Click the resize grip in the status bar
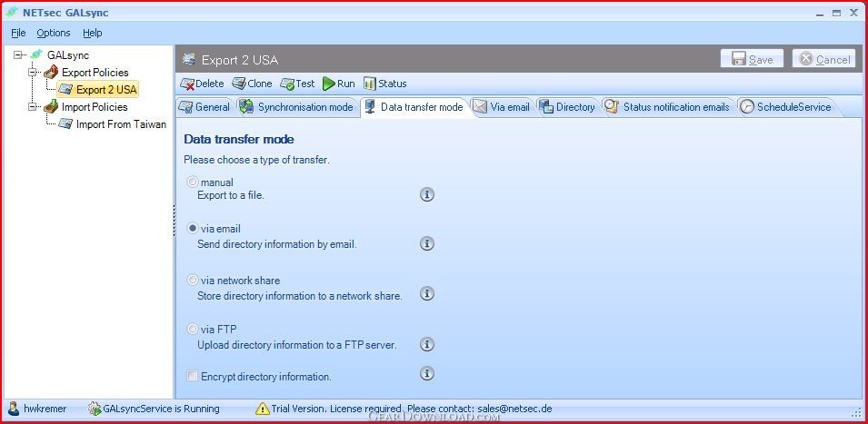The width and height of the screenshot is (868, 424). click(856, 411)
